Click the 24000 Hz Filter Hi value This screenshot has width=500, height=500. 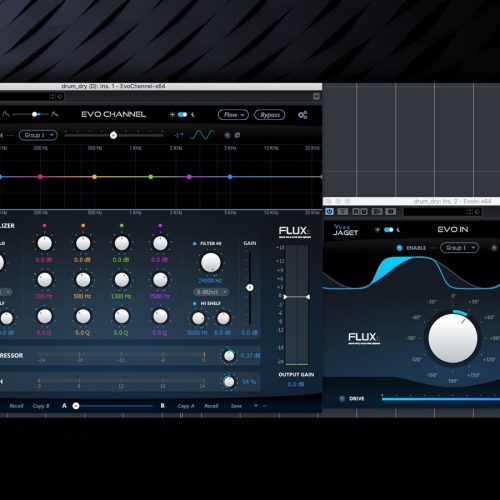point(210,281)
